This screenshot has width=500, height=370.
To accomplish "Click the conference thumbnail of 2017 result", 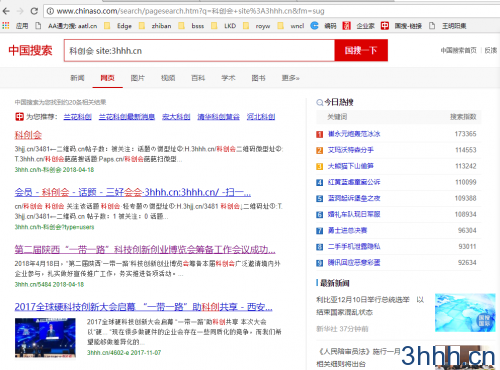I will (45, 338).
